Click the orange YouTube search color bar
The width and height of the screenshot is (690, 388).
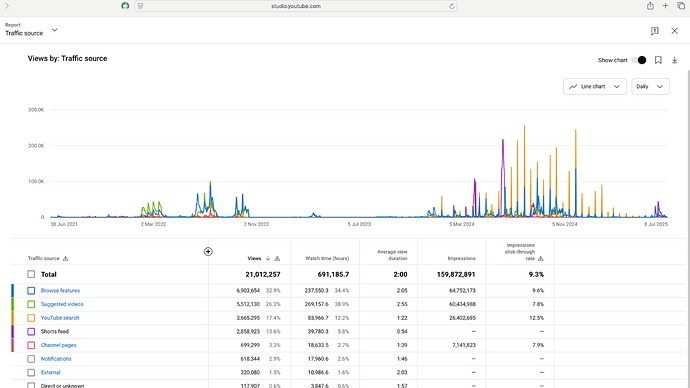12,318
